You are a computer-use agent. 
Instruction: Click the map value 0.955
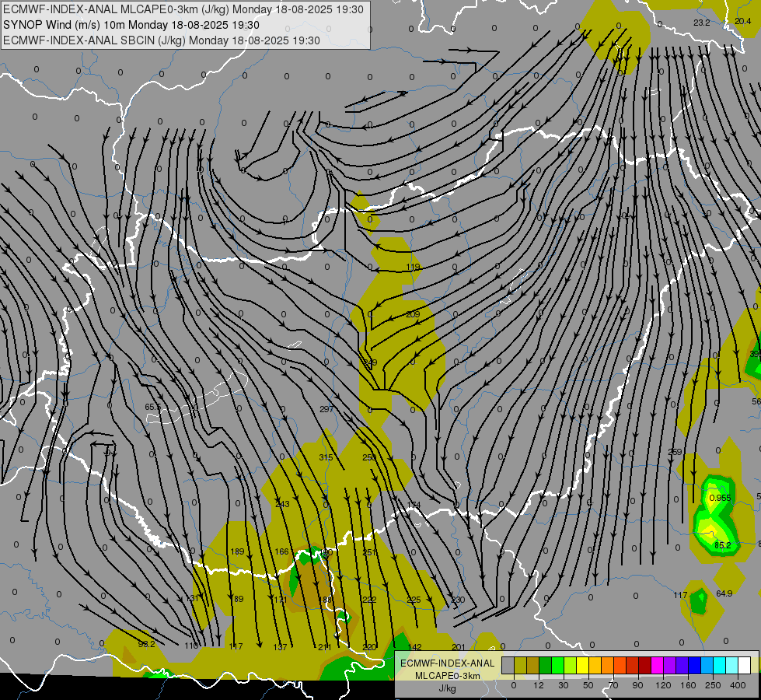coord(720,498)
